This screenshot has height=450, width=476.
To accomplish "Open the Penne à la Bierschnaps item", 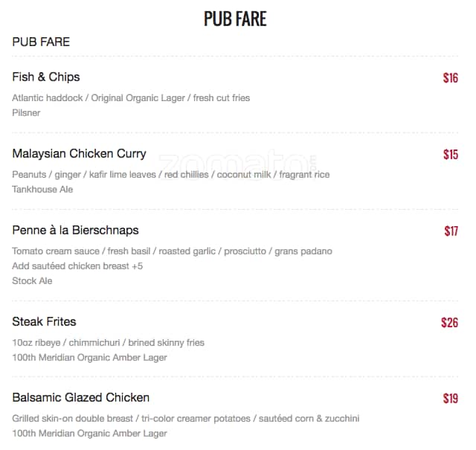I will tap(75, 231).
